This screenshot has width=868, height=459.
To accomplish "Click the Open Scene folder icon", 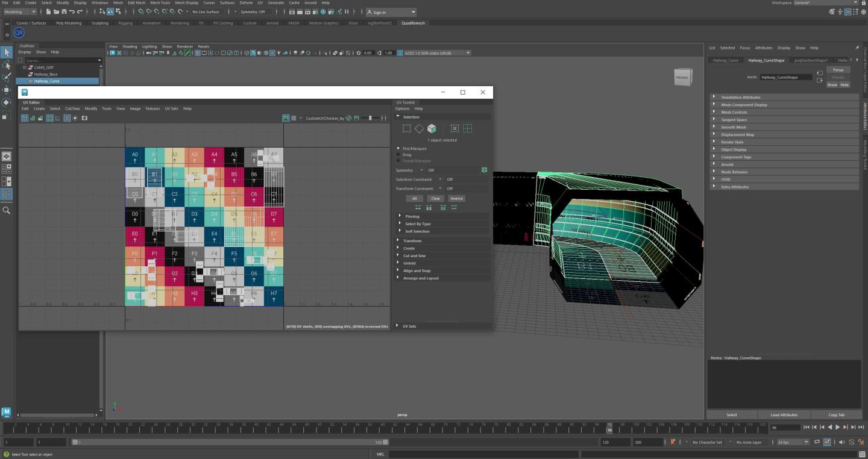I will (56, 11).
